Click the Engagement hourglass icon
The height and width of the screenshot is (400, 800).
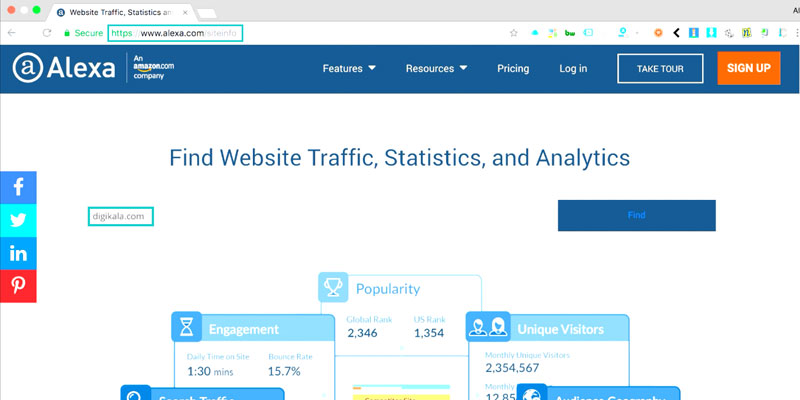(x=187, y=327)
